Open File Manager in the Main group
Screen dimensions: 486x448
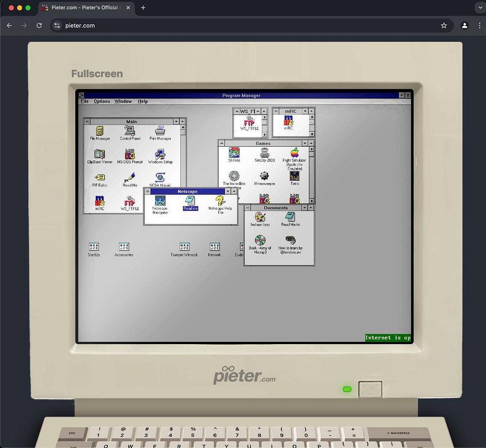(100, 133)
